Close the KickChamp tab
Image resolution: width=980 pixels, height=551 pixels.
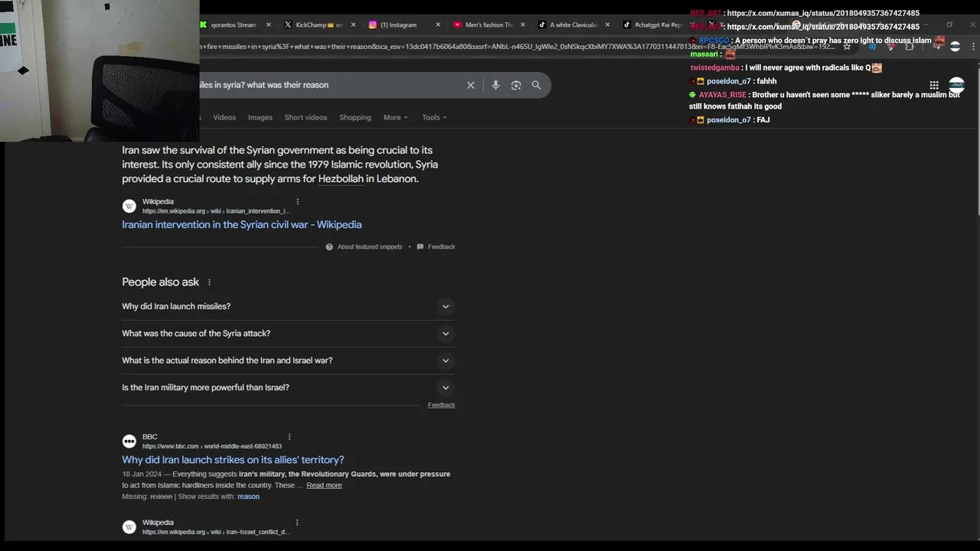pos(353,24)
